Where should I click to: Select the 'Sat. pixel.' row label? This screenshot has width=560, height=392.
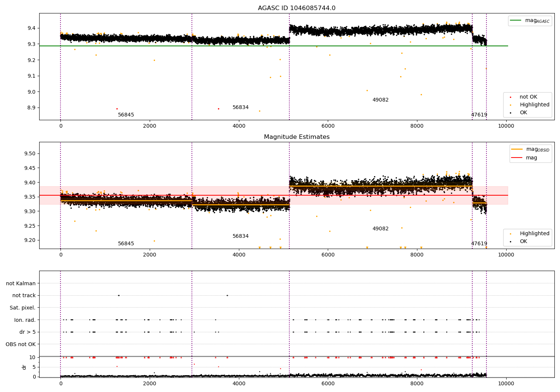click(22, 308)
